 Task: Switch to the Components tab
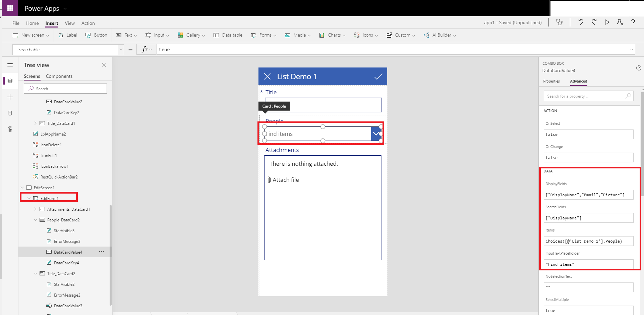(59, 76)
